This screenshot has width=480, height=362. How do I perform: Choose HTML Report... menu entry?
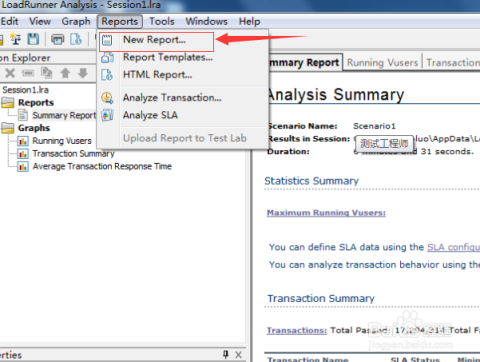coord(157,75)
